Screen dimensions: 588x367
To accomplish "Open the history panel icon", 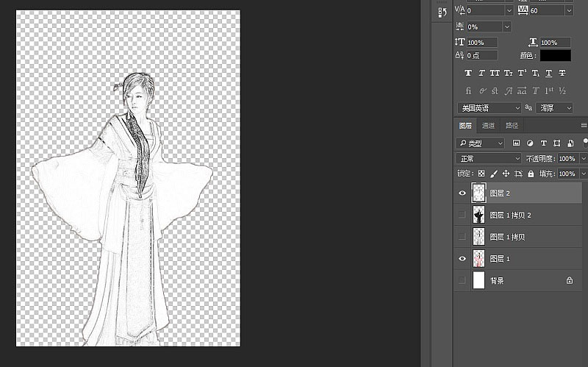I will tap(442, 13).
